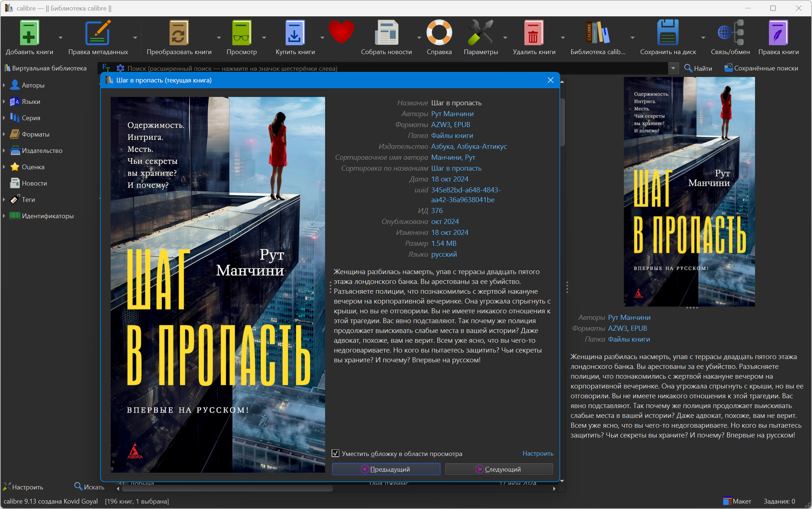Click the advanced search gear icon
This screenshot has height=509, width=812.
coord(120,68)
